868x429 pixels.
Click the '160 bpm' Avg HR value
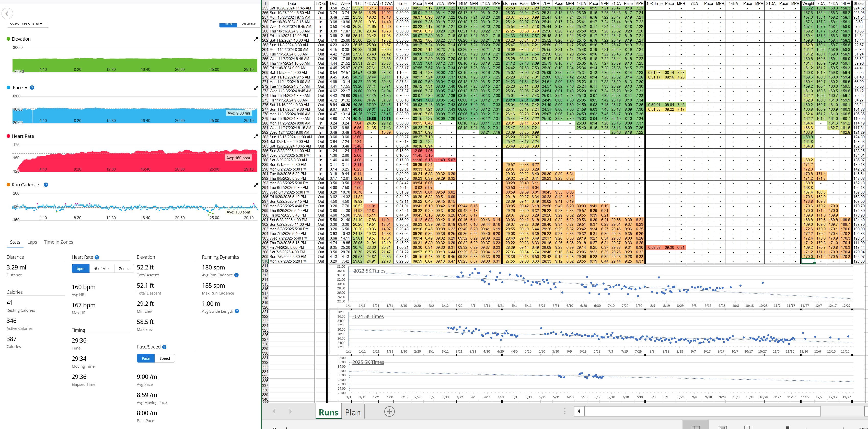(84, 287)
